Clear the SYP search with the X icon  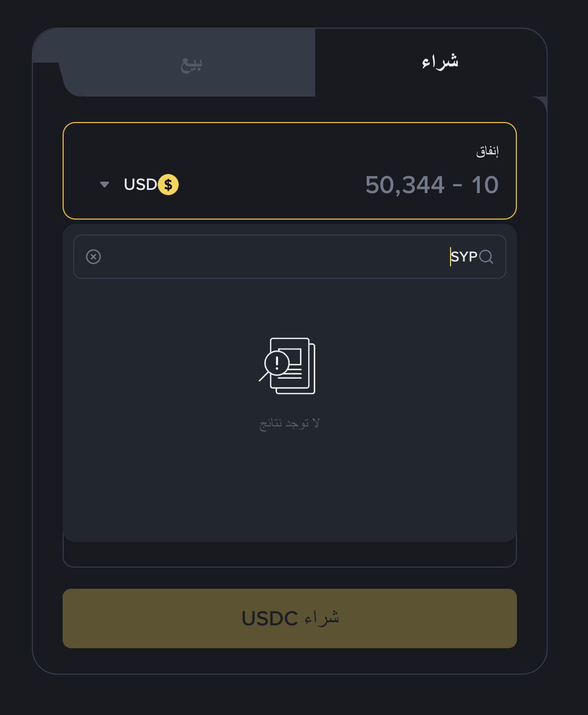(93, 257)
